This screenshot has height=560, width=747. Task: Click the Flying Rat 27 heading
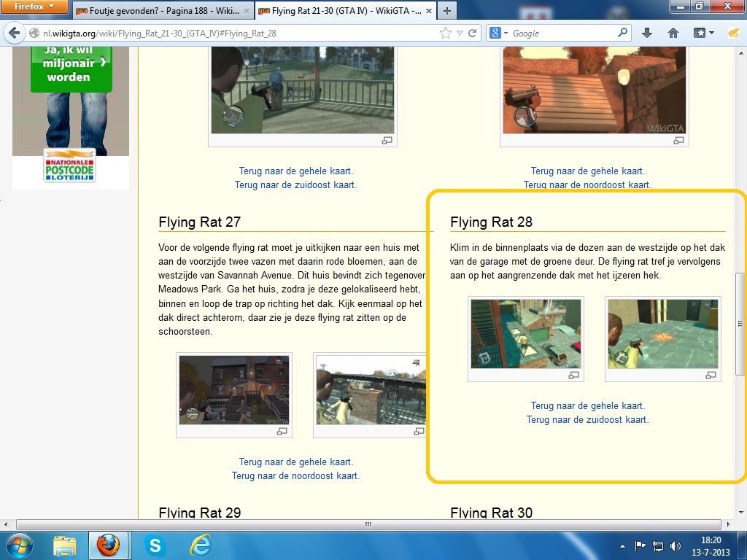click(x=200, y=222)
